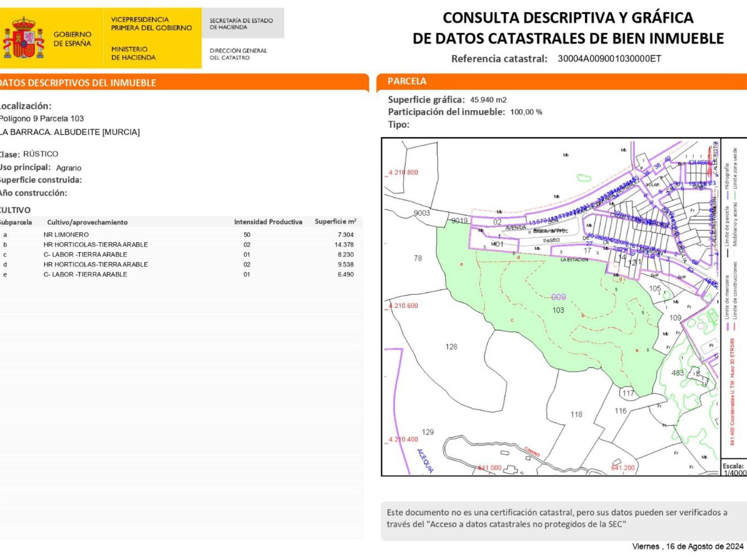747x560 pixels.
Task: Click the 'PASEO' street label on map
Action: tap(551, 241)
